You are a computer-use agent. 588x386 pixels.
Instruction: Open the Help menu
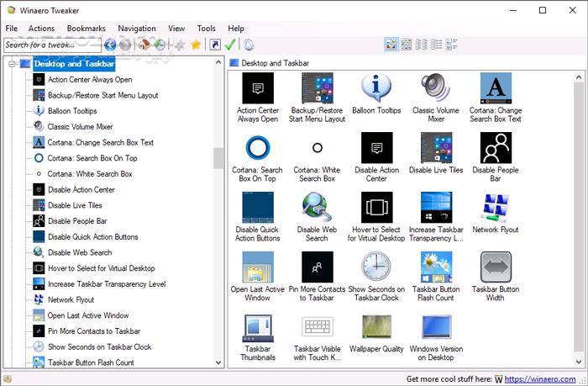click(236, 28)
